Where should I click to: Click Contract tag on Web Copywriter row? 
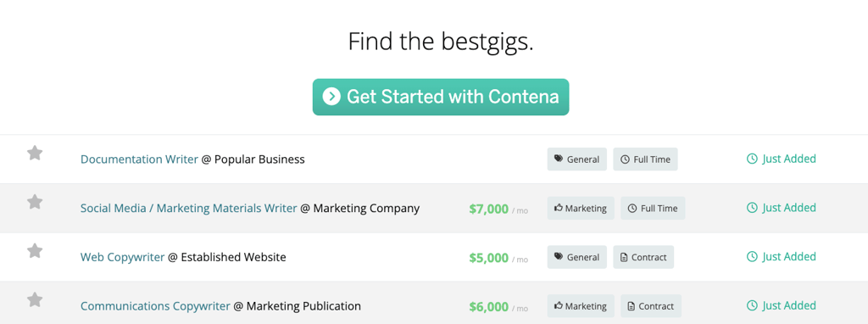(643, 257)
